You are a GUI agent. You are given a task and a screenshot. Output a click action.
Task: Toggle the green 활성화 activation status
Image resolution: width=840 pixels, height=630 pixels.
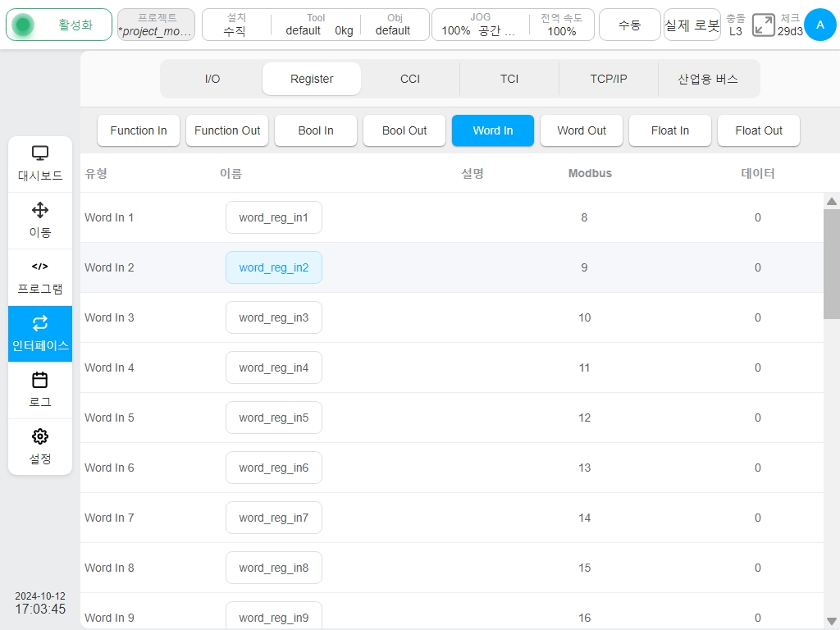[x=59, y=25]
